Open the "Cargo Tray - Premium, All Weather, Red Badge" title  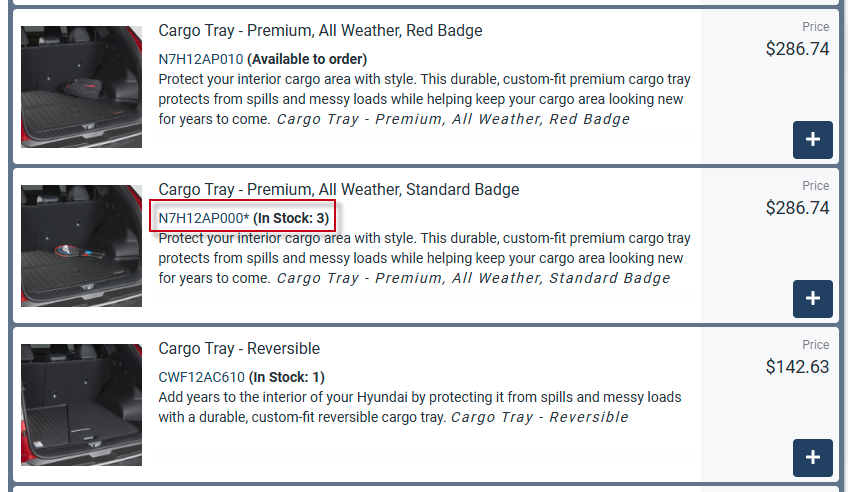tap(320, 31)
